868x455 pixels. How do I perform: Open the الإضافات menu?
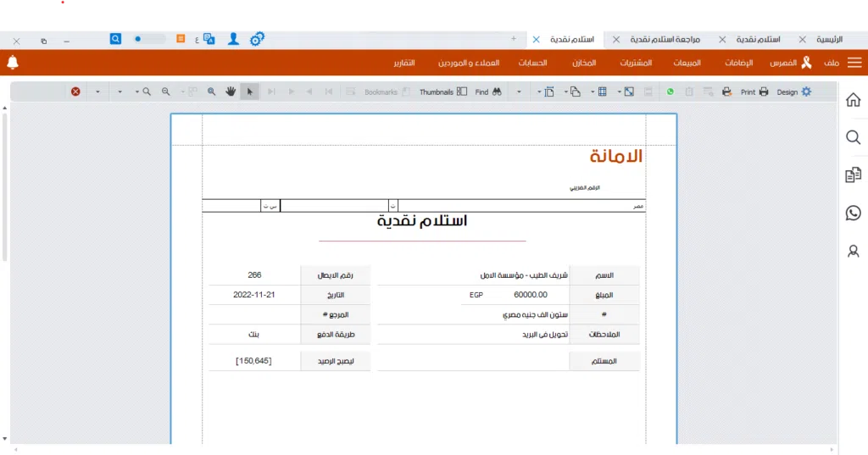(739, 63)
